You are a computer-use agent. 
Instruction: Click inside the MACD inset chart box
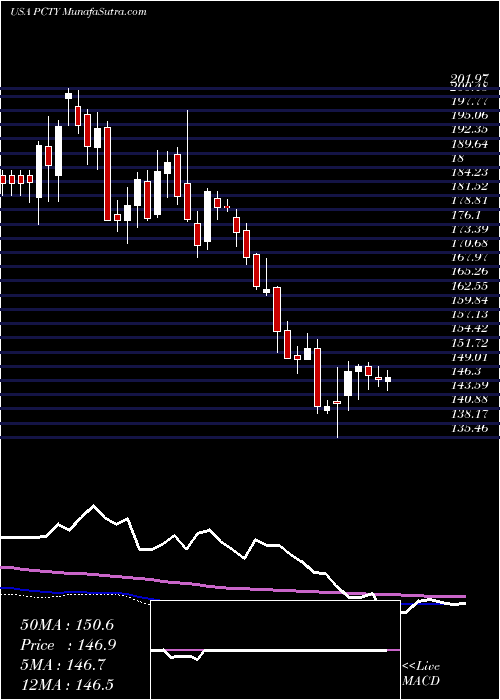tap(275, 650)
